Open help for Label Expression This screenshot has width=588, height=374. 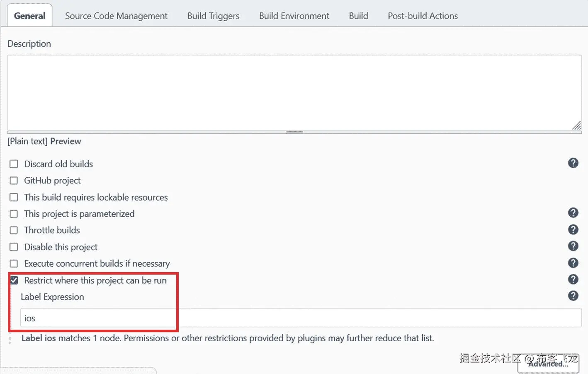(573, 296)
